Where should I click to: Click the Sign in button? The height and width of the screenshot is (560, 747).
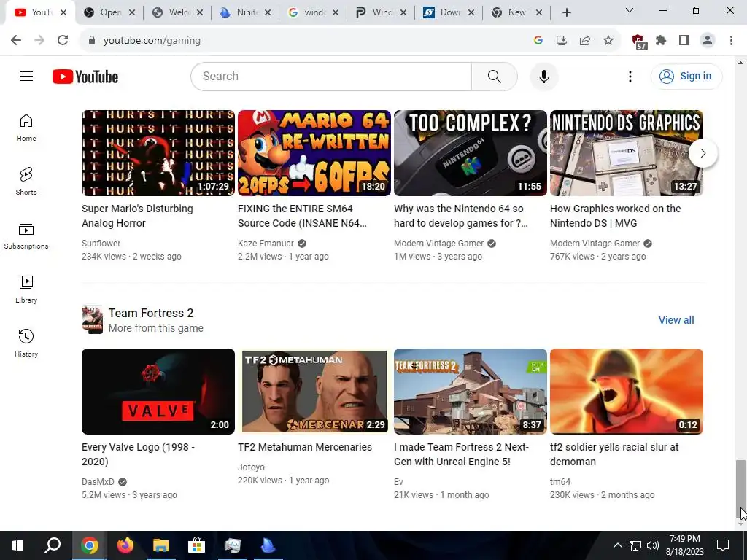(x=686, y=76)
